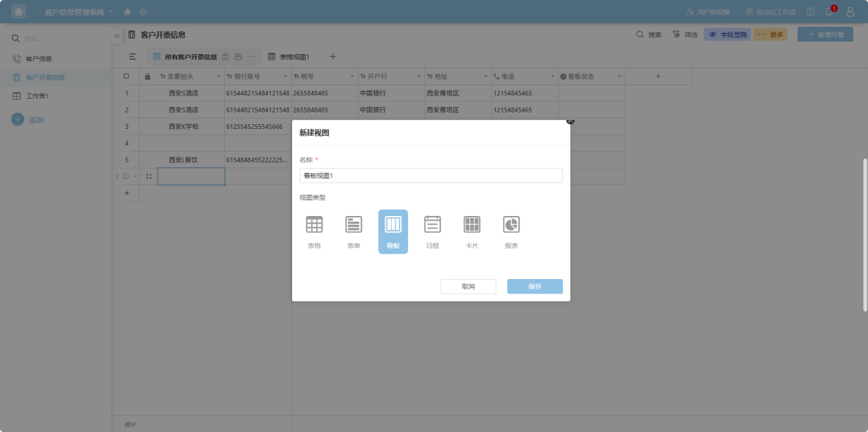Screen dimensions: 868x432
Task: Switch to the 表格视图1 tab
Action: [x=289, y=57]
